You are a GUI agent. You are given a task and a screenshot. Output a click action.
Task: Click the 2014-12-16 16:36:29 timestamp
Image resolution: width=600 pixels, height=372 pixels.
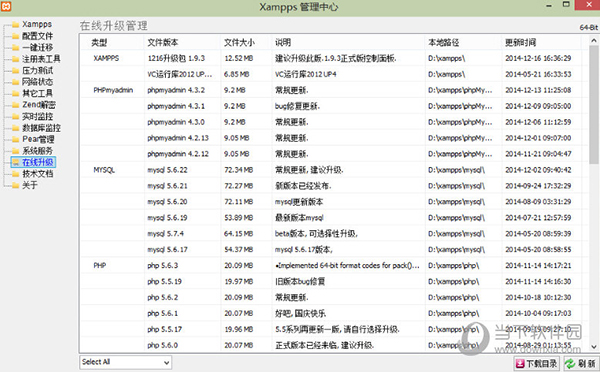coord(538,58)
